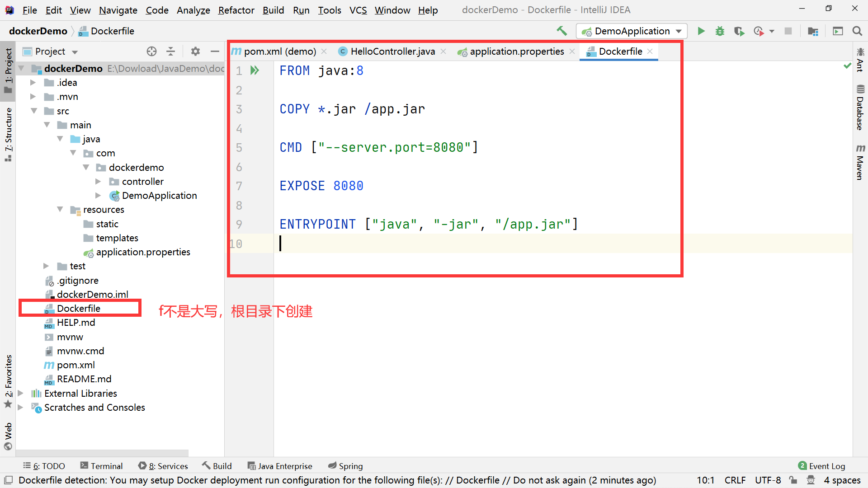Select Dockerfile in the project tree
868x488 pixels.
[x=79, y=309]
